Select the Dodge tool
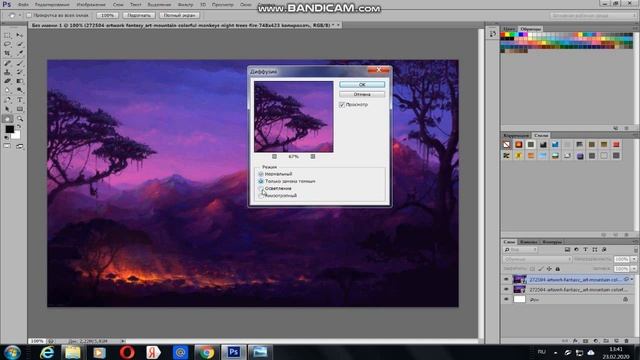The image size is (640, 360). (x=20, y=90)
